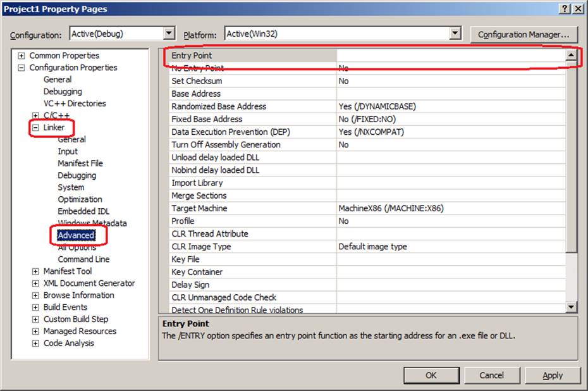Screen dimensions: 588x391
Task: Expand the Build Events node
Action: [x=35, y=307]
